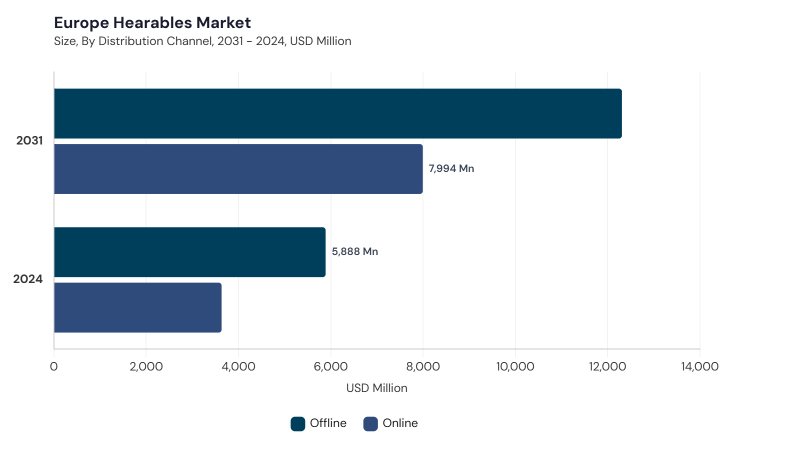Viewport: 800px width, 450px height.
Task: Click the 2024 y-axis label
Action: coord(28,279)
